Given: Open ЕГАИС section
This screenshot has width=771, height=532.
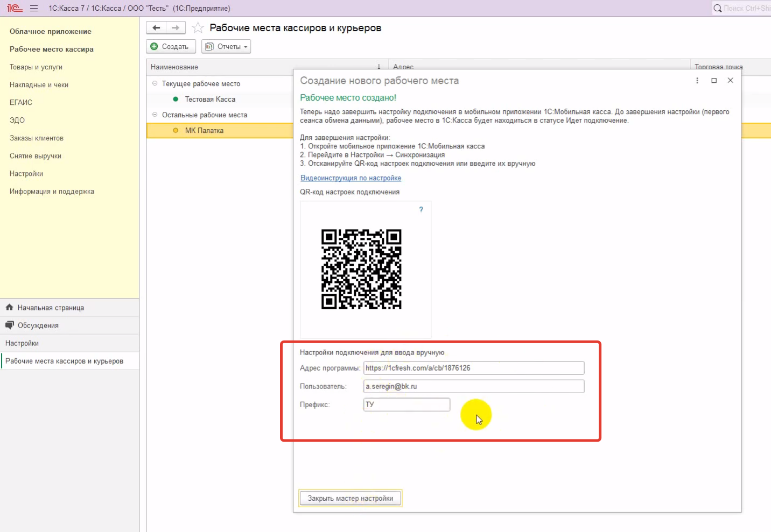Looking at the screenshot, I should [21, 102].
